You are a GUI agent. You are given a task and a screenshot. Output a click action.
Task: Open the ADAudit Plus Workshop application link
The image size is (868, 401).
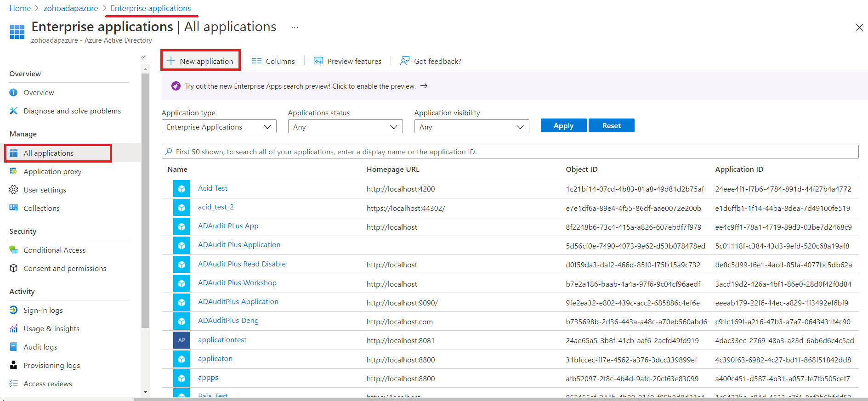tap(237, 283)
